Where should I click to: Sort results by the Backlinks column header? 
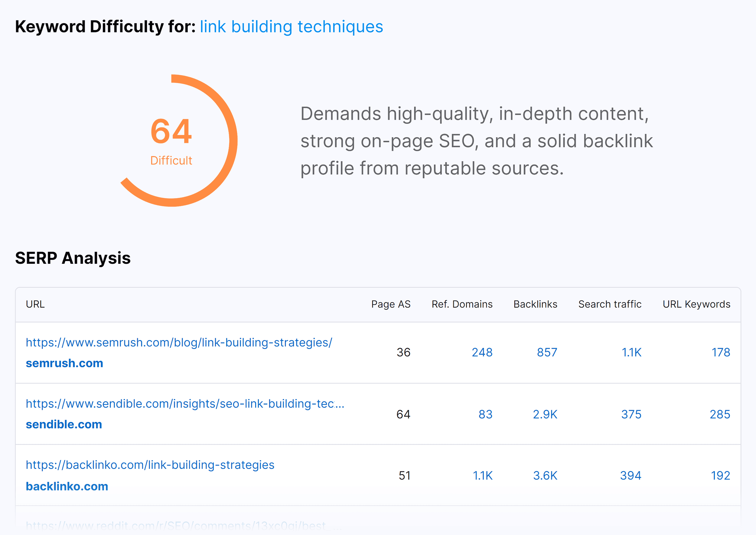click(x=535, y=304)
